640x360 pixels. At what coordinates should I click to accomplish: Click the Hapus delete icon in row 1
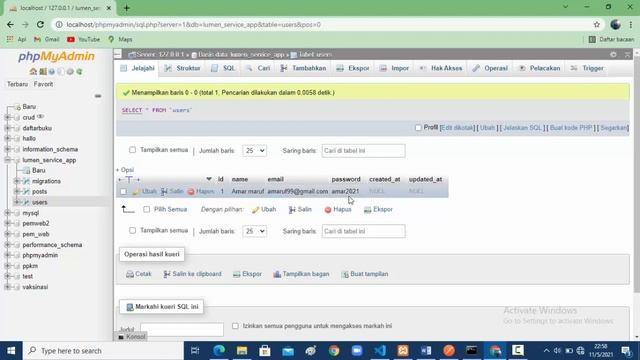(191, 191)
